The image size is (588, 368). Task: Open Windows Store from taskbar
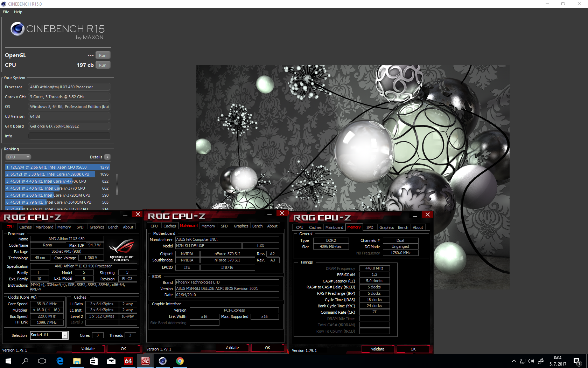click(94, 361)
